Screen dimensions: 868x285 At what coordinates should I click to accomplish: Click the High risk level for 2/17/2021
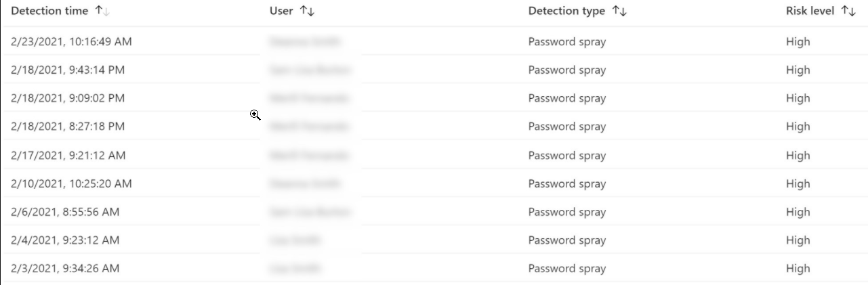(x=798, y=155)
